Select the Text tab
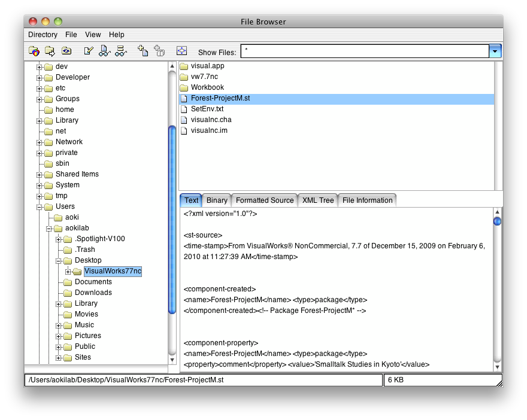 (191, 200)
